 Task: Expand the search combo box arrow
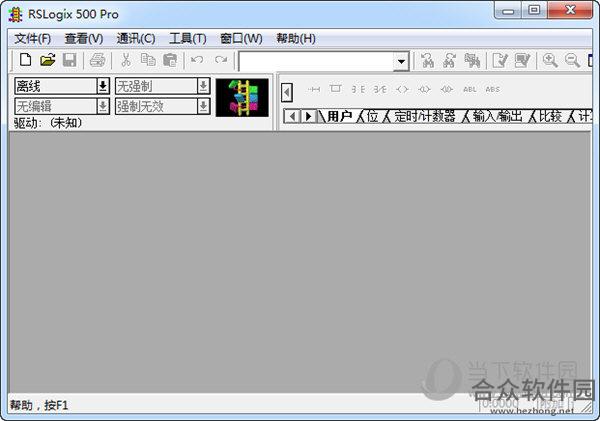click(x=401, y=61)
